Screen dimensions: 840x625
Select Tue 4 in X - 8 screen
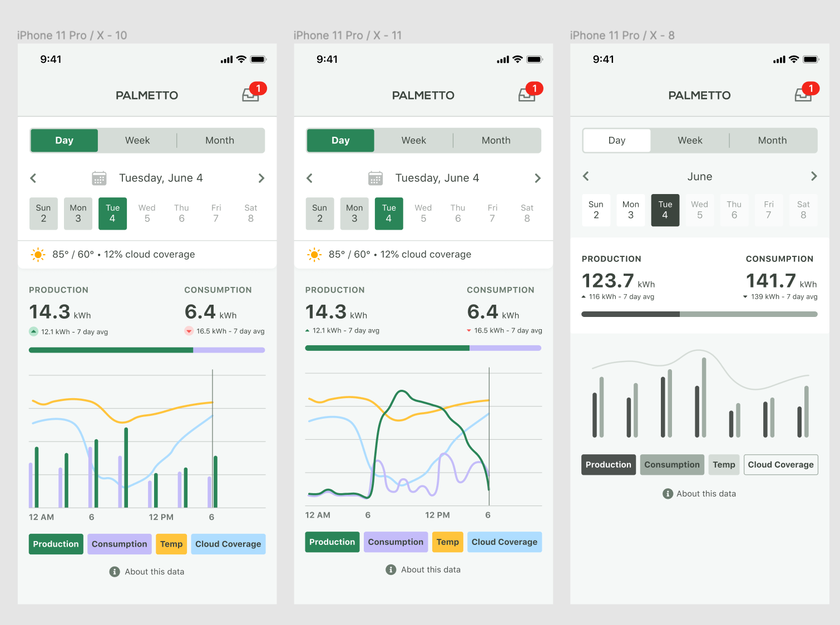[665, 210]
